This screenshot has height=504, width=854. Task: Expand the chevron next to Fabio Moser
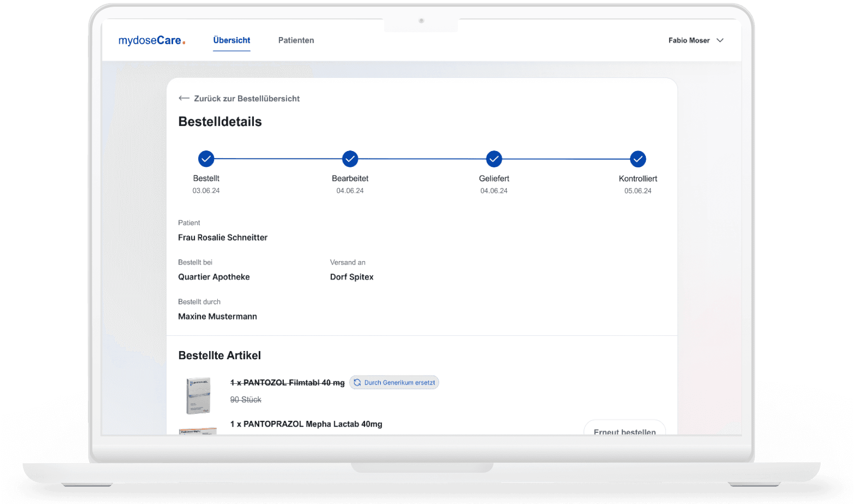point(720,40)
